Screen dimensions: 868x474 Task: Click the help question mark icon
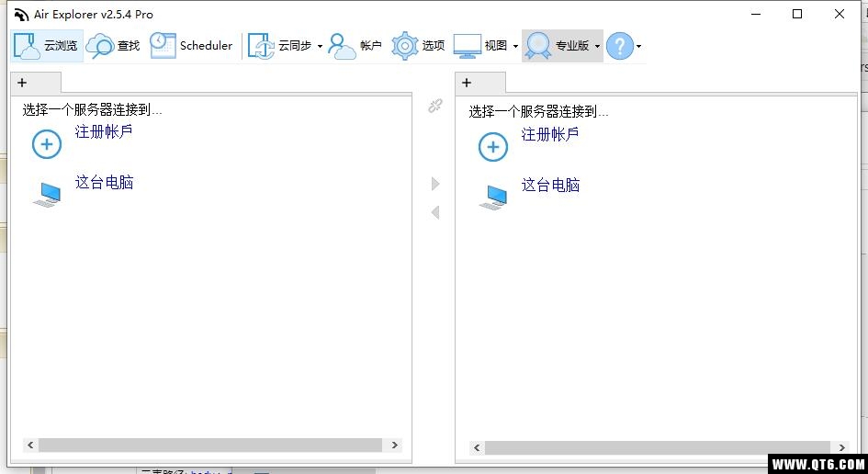click(619, 46)
